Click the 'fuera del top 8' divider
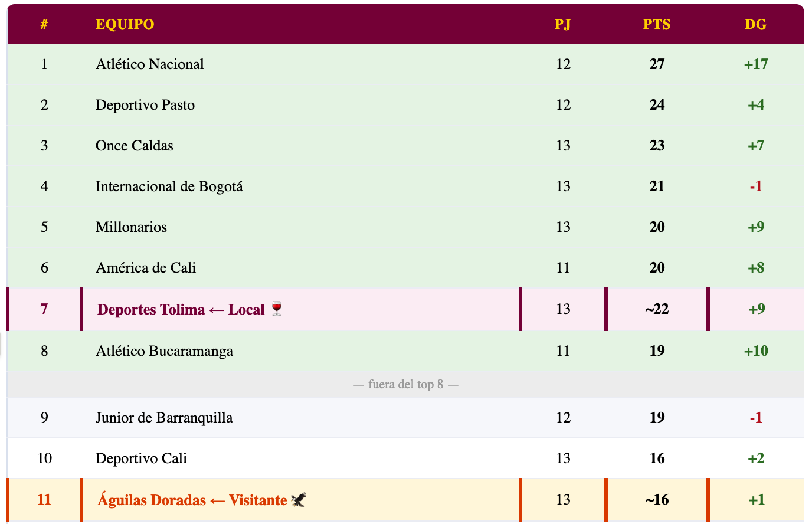This screenshot has height=524, width=812. coord(406,384)
